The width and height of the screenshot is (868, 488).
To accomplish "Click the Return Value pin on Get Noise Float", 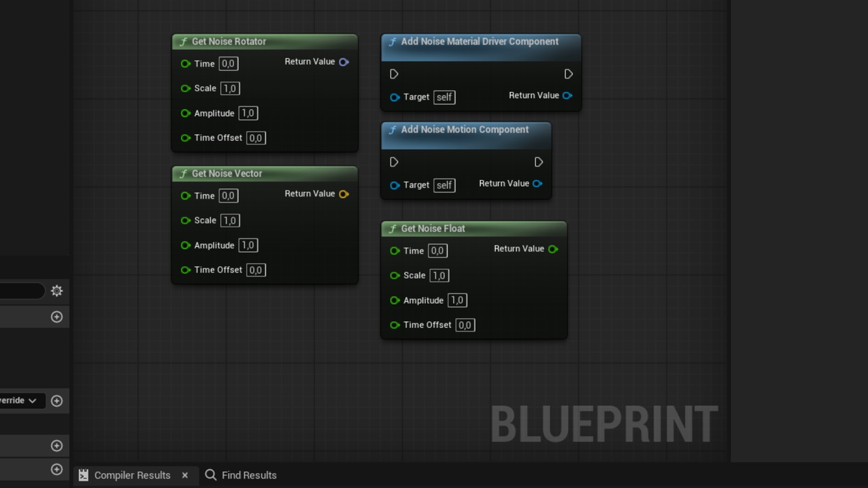I will (553, 249).
